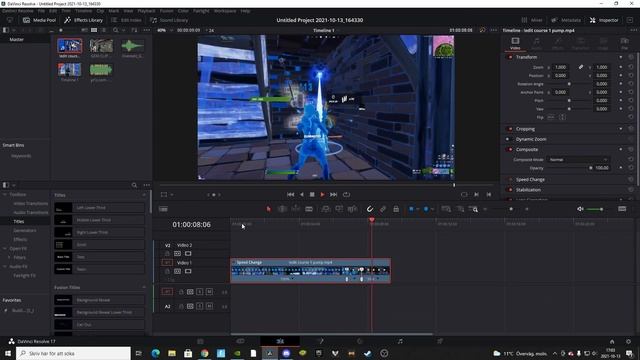Image resolution: width=640 pixels, height=360 pixels.
Task: Select Speed Change clip on Video 1 track
Action: tap(310, 270)
